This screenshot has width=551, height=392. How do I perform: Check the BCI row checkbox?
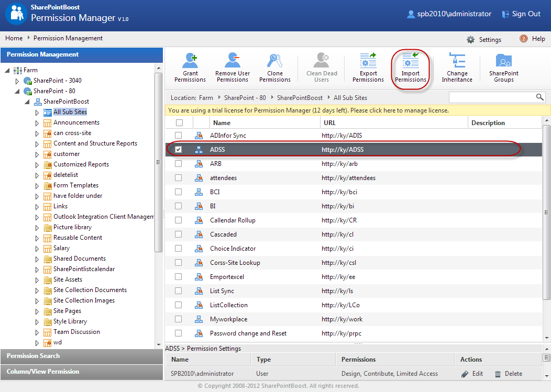179,192
